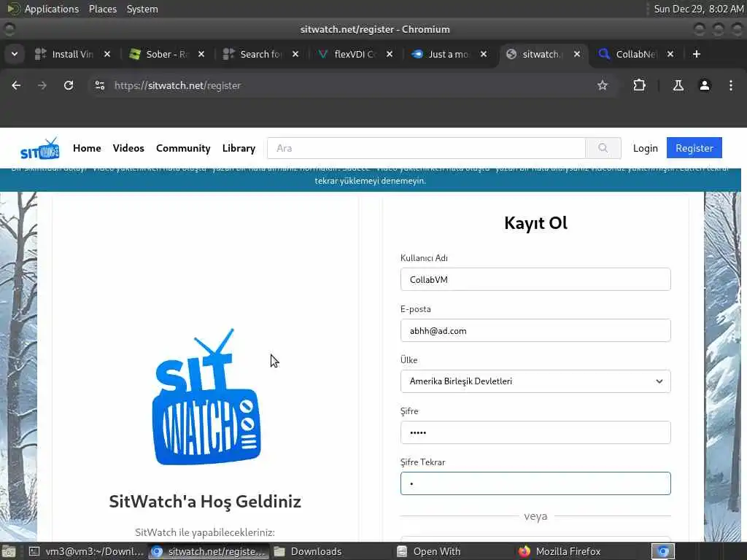Open the Places menu
This screenshot has height=560, width=747.
[x=102, y=9]
